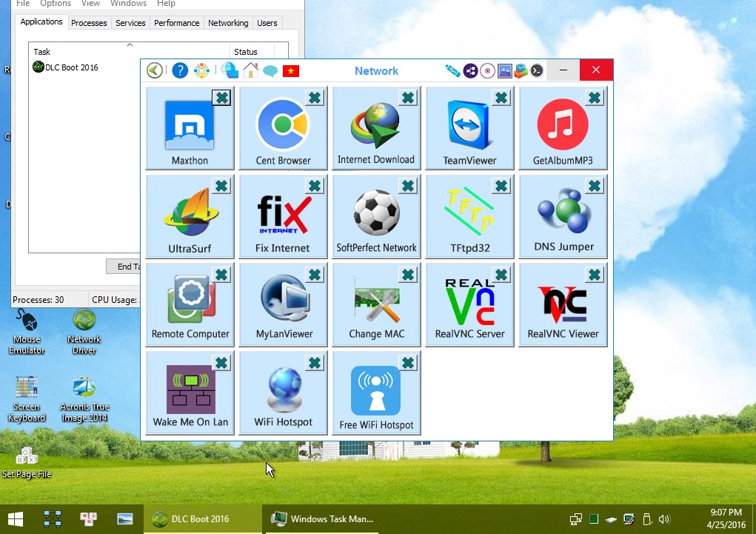
Task: Sort by Status column header
Action: pos(252,51)
